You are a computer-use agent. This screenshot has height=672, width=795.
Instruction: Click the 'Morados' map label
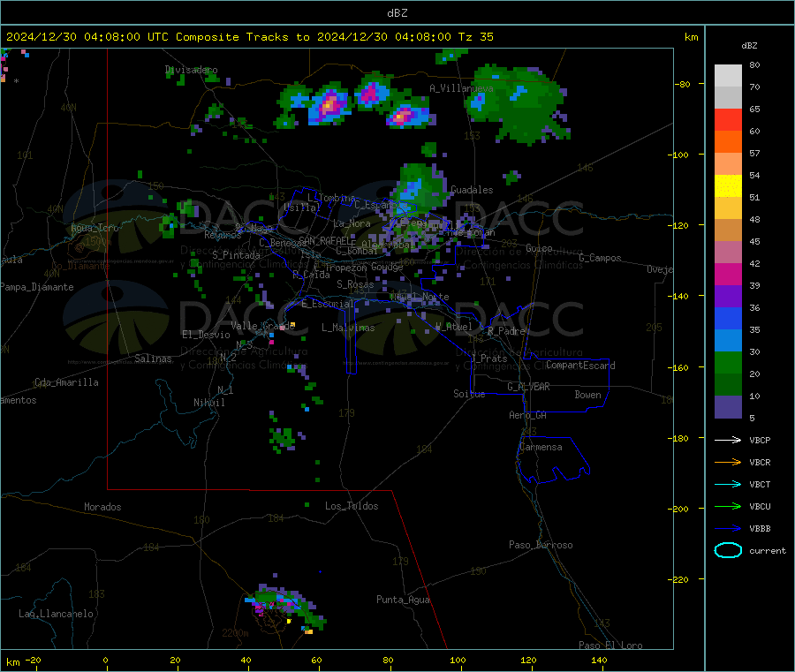tap(102, 507)
